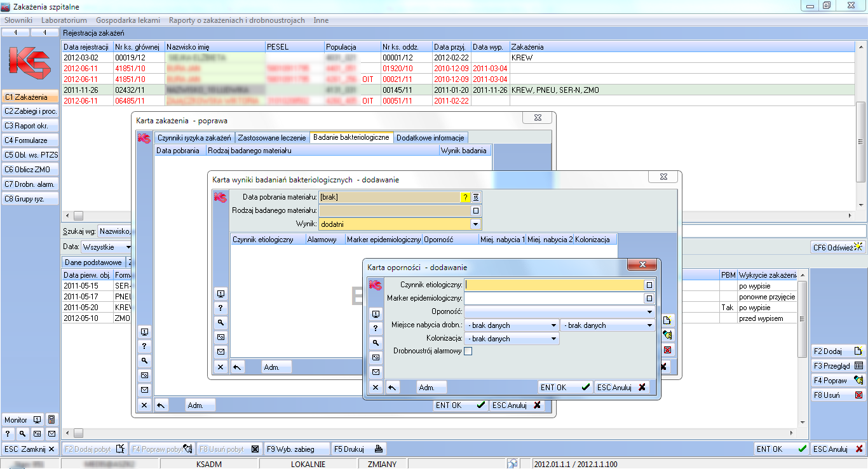
Task: Switch to Dodatkowe informacje tab
Action: (431, 138)
